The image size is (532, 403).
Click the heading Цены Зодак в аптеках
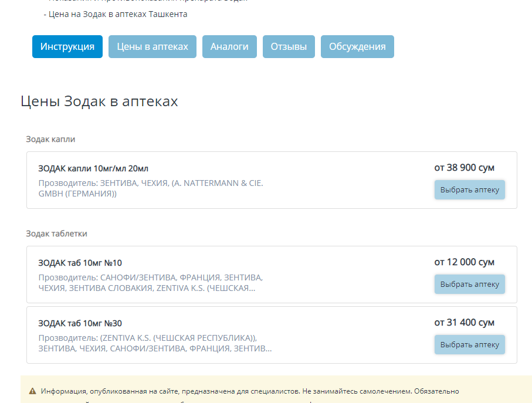click(x=99, y=101)
